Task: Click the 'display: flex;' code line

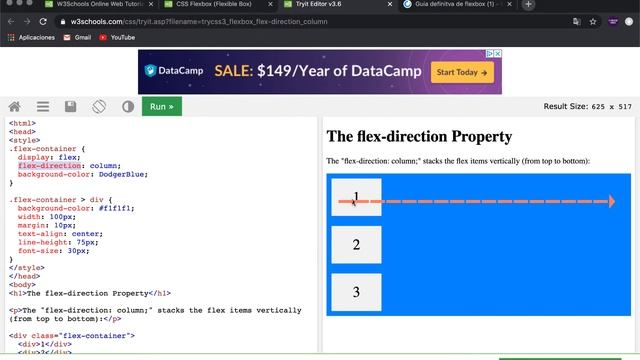Action: coord(49,157)
